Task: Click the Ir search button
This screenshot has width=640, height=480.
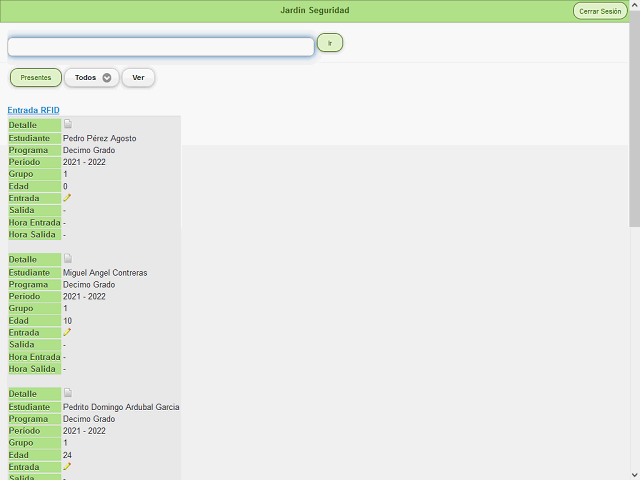Action: [330, 43]
